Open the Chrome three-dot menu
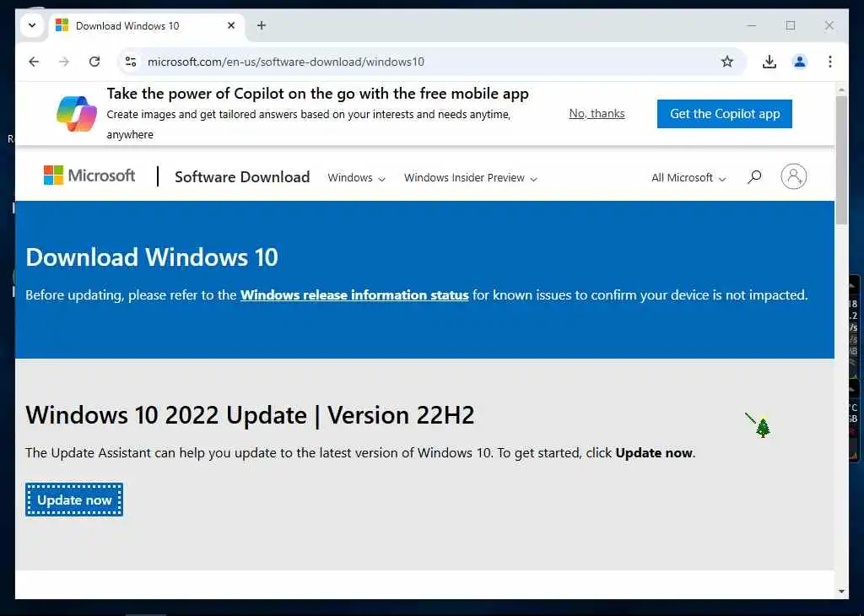This screenshot has width=864, height=616. (x=830, y=62)
